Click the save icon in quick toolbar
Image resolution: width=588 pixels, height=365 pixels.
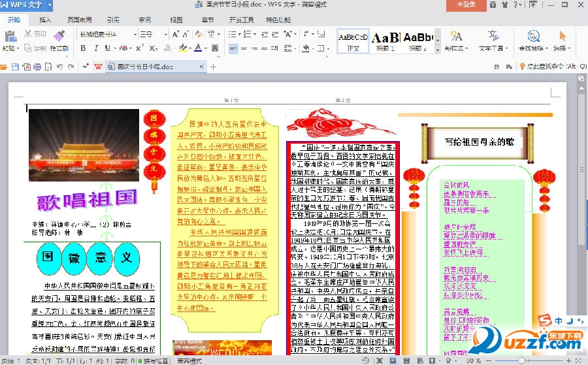tap(15, 67)
